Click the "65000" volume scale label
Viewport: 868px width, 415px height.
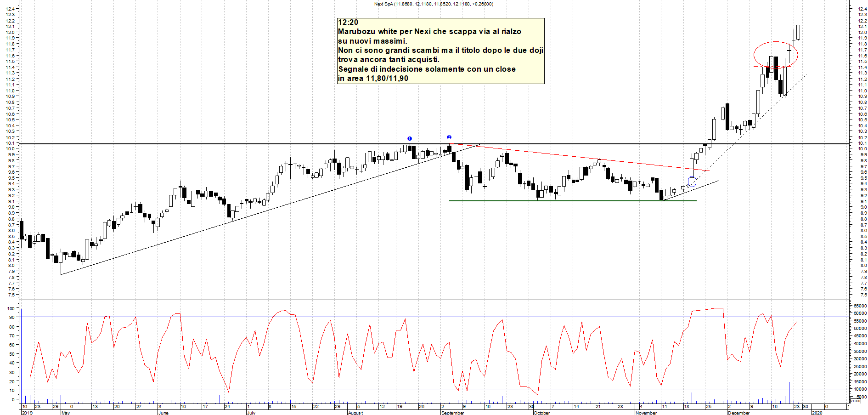click(860, 306)
